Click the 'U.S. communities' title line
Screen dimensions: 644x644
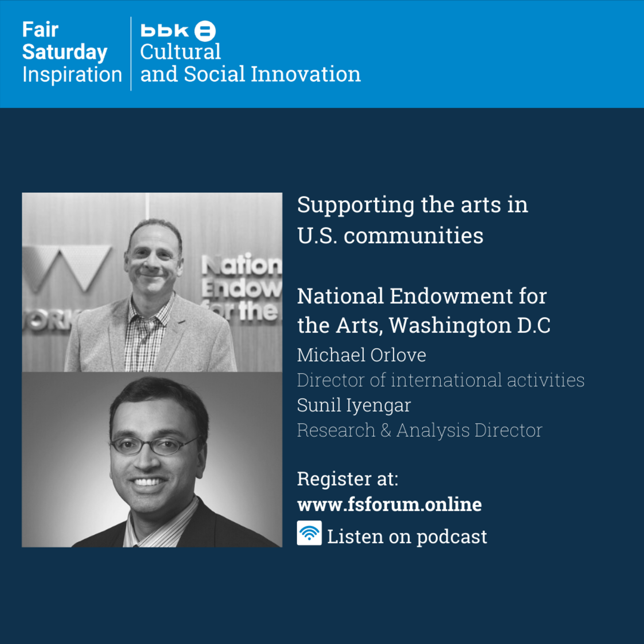pos(390,236)
